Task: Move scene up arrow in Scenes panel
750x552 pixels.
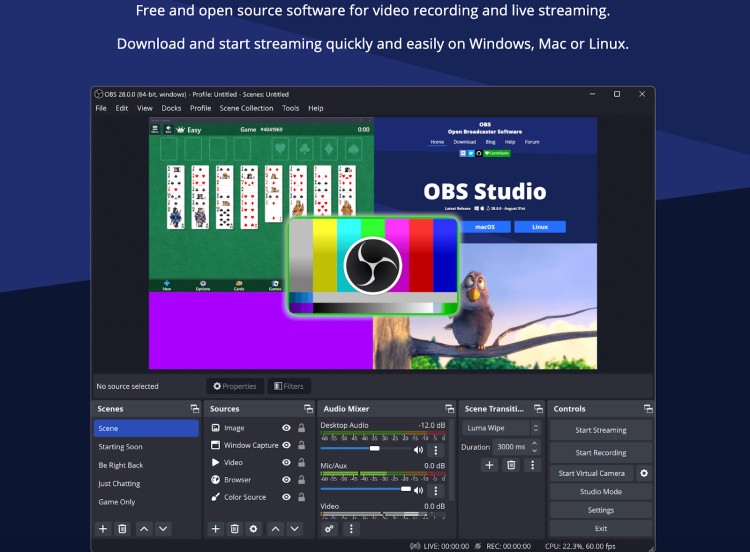Action: coord(144,529)
